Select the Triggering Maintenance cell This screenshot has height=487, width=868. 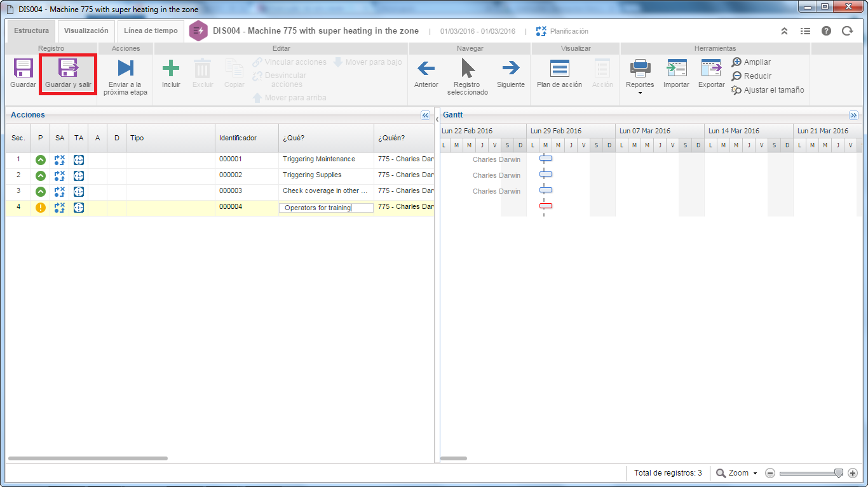pyautogui.click(x=326, y=160)
